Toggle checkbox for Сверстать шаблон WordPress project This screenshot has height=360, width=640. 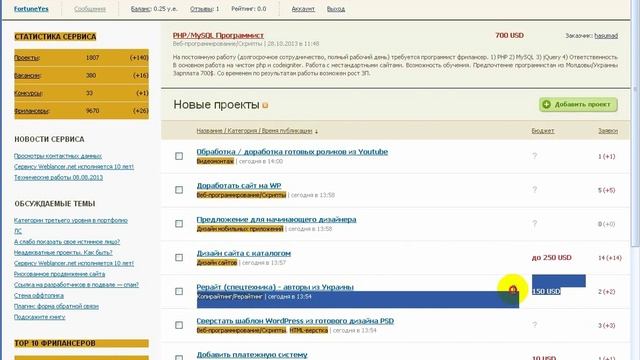[179, 325]
